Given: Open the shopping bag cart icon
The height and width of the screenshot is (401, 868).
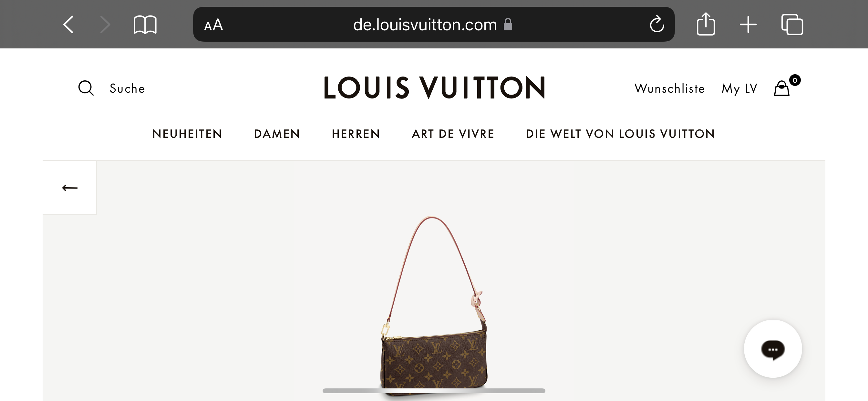Looking at the screenshot, I should [782, 88].
